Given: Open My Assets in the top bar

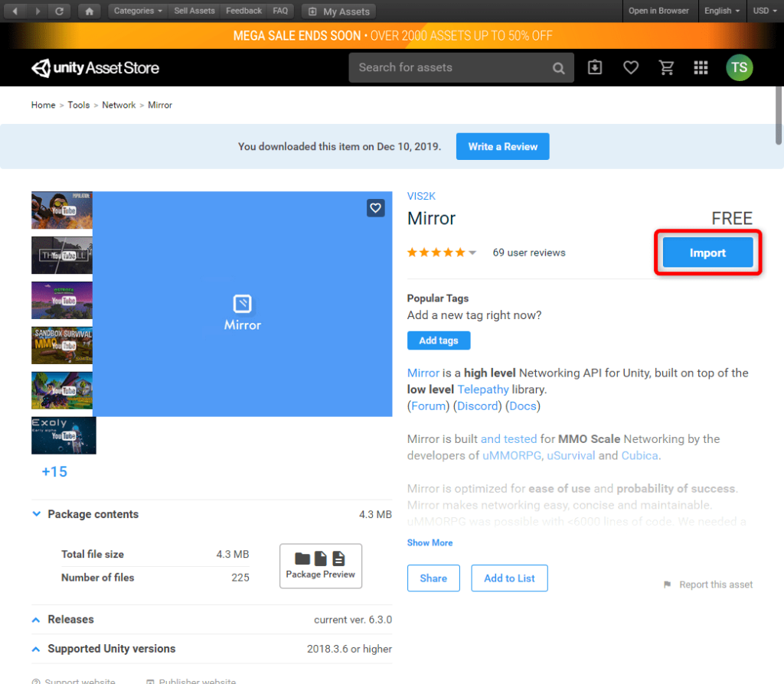Looking at the screenshot, I should point(339,11).
